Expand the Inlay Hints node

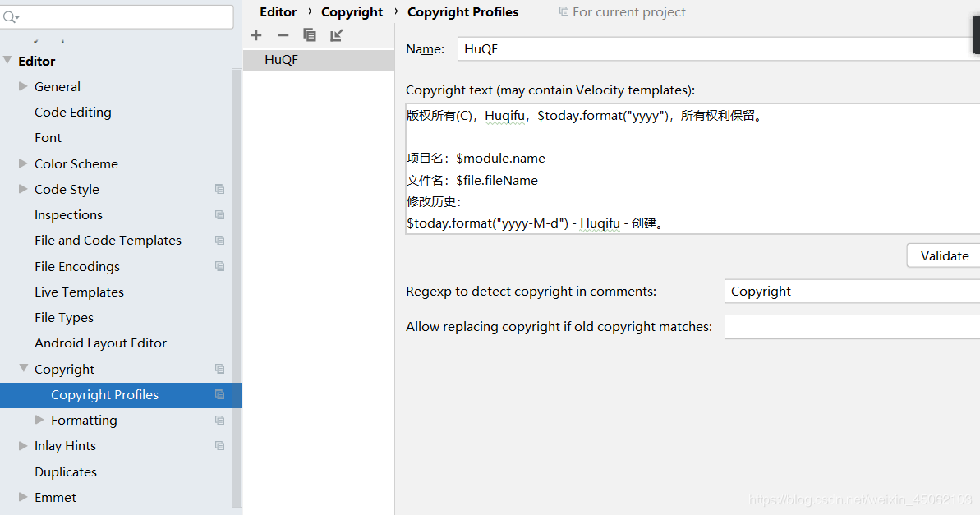(x=23, y=446)
